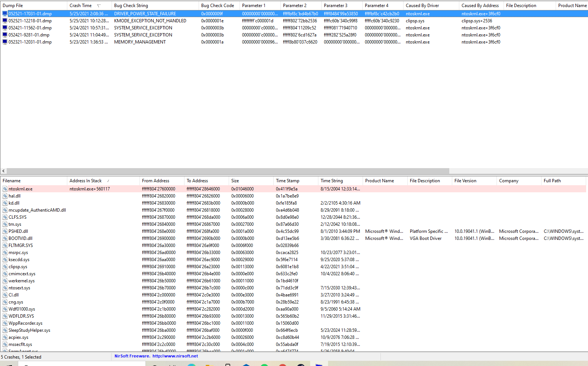This screenshot has height=366, width=588.
Task: Click the Company column header
Action: 519,181
